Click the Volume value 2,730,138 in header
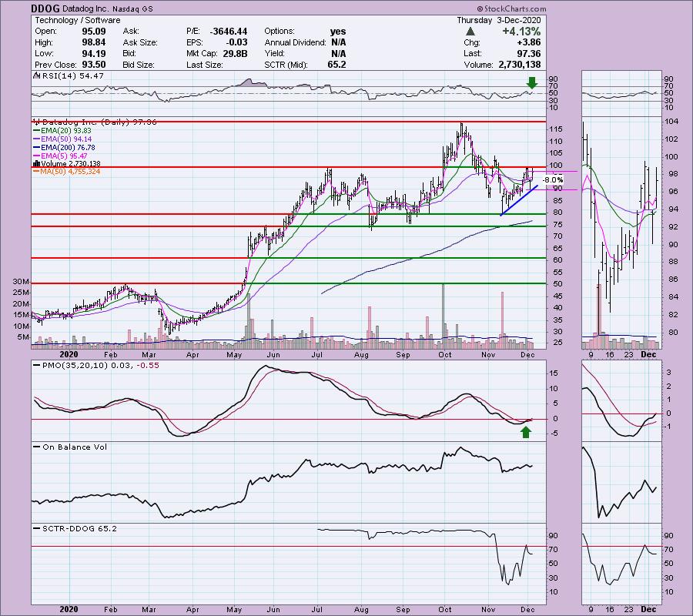This screenshot has width=693, height=616. pyautogui.click(x=519, y=65)
